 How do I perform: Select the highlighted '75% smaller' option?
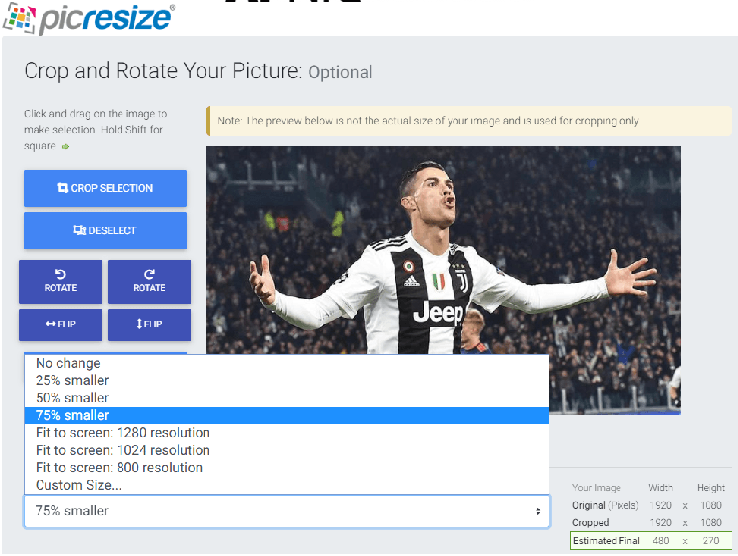287,415
